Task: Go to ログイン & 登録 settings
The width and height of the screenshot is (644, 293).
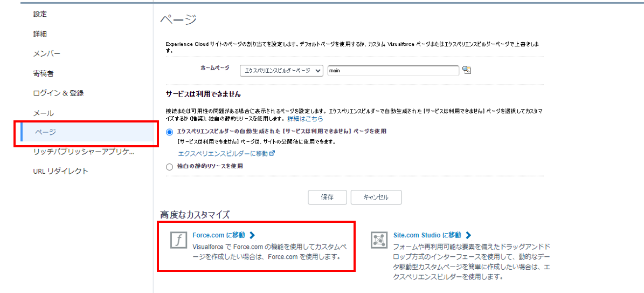Action: click(58, 93)
